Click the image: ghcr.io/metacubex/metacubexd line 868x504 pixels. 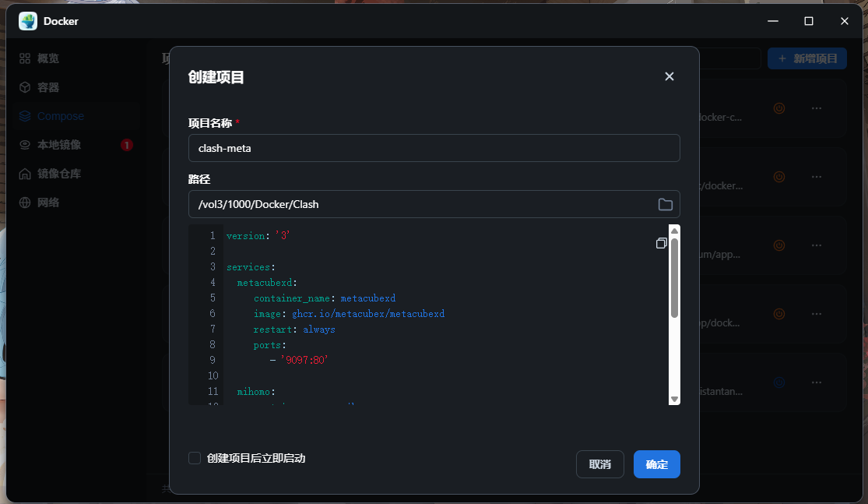349,313
